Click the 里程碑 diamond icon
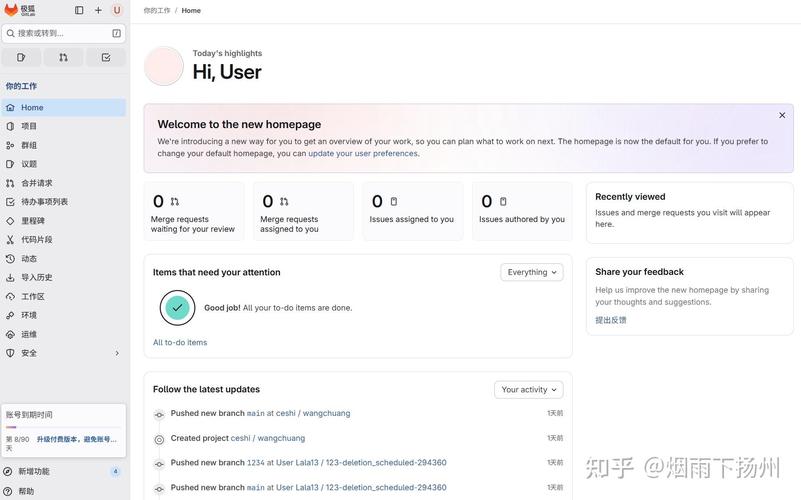 coord(10,221)
